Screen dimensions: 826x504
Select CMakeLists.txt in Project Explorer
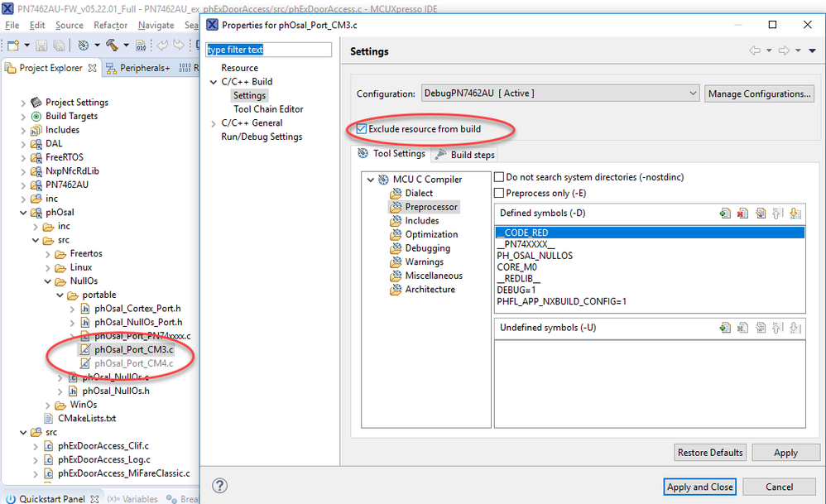point(87,419)
